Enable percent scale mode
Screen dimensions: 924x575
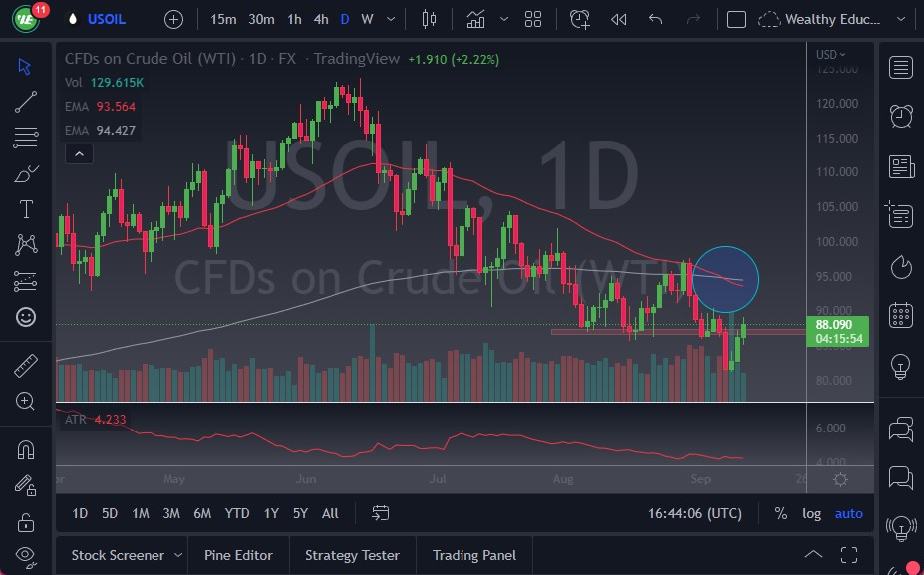pos(781,513)
